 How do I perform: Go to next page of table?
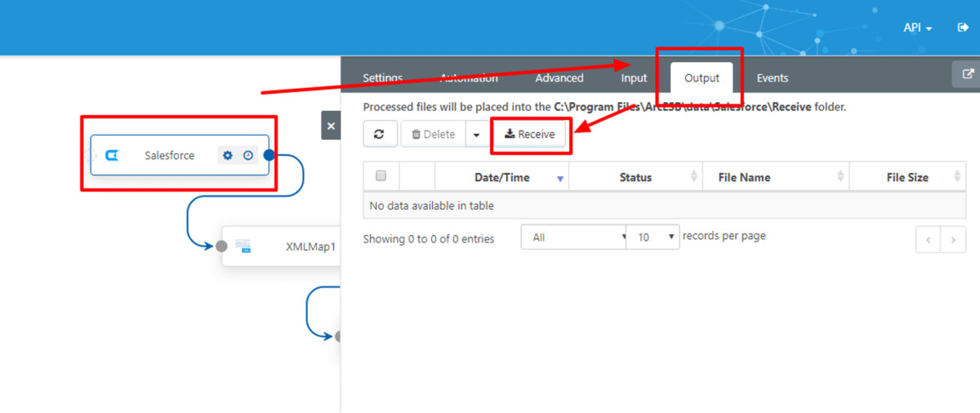tap(952, 240)
